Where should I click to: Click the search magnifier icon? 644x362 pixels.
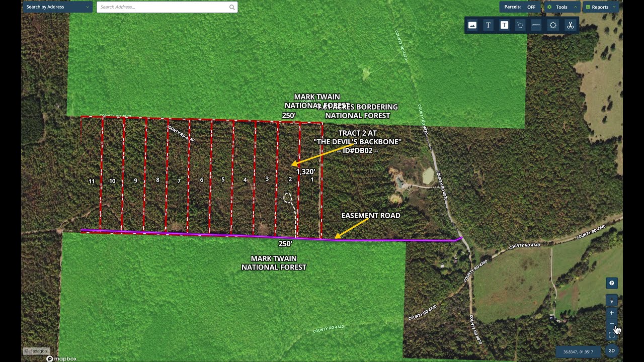pos(232,7)
